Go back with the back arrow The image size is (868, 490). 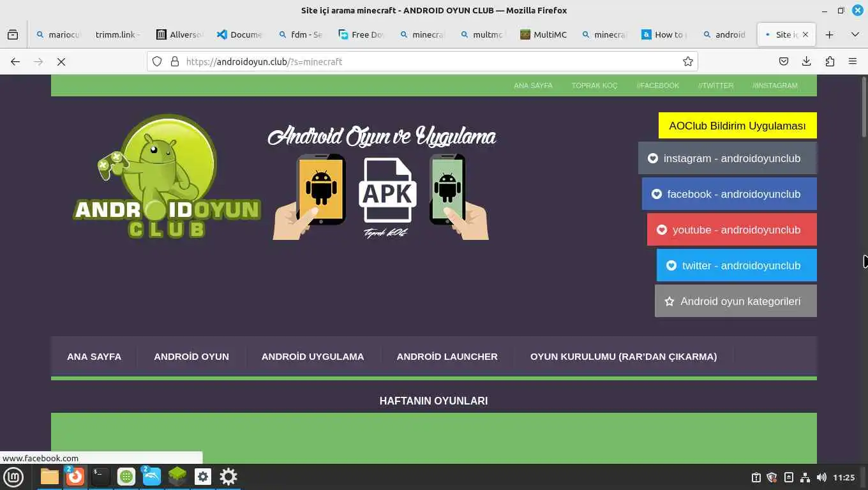tap(15, 61)
